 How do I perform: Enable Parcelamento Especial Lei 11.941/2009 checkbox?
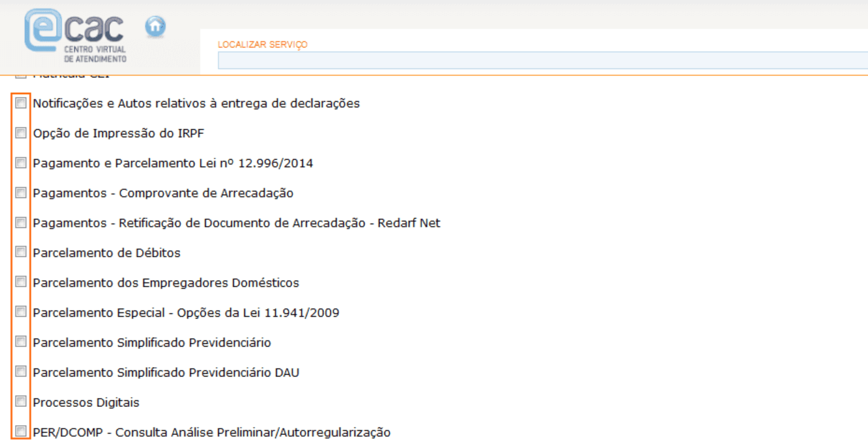(21, 312)
